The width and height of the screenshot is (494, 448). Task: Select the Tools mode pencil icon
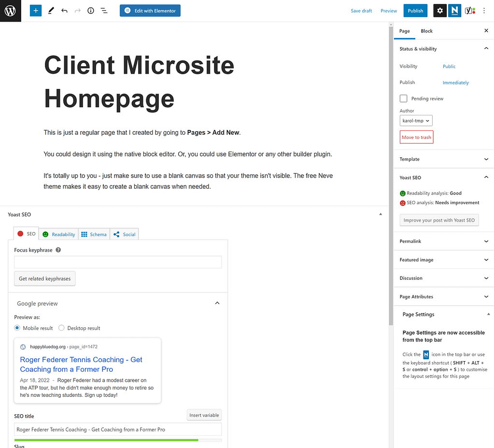[51, 10]
